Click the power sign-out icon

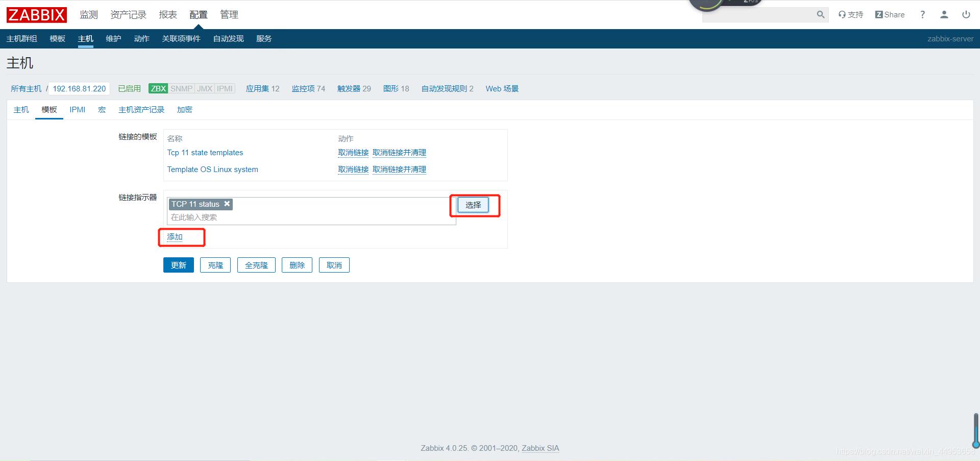966,15
